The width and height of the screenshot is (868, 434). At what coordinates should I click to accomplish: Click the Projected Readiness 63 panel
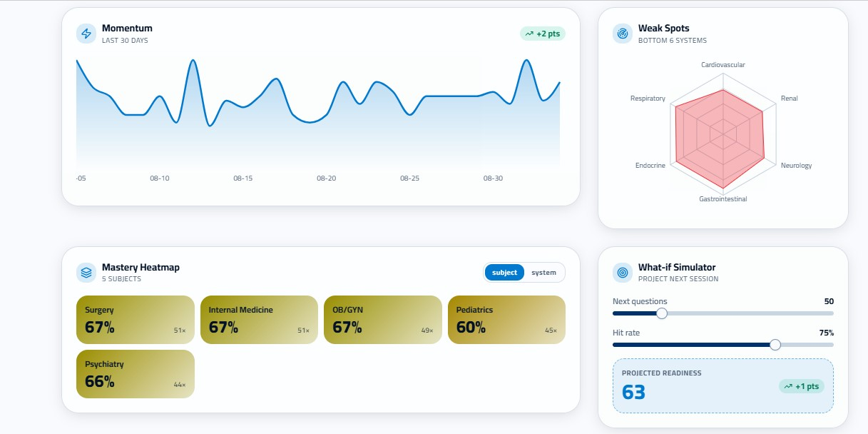tap(723, 385)
